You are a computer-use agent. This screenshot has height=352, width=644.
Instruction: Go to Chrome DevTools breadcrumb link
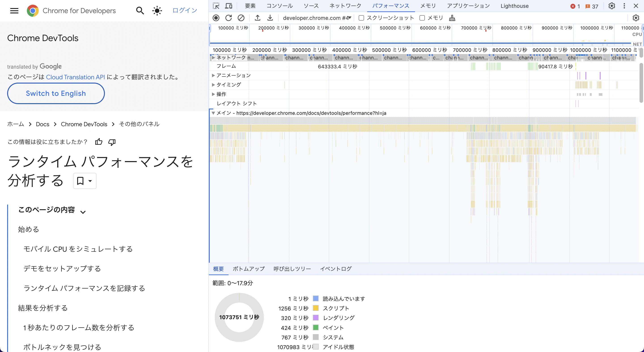84,124
